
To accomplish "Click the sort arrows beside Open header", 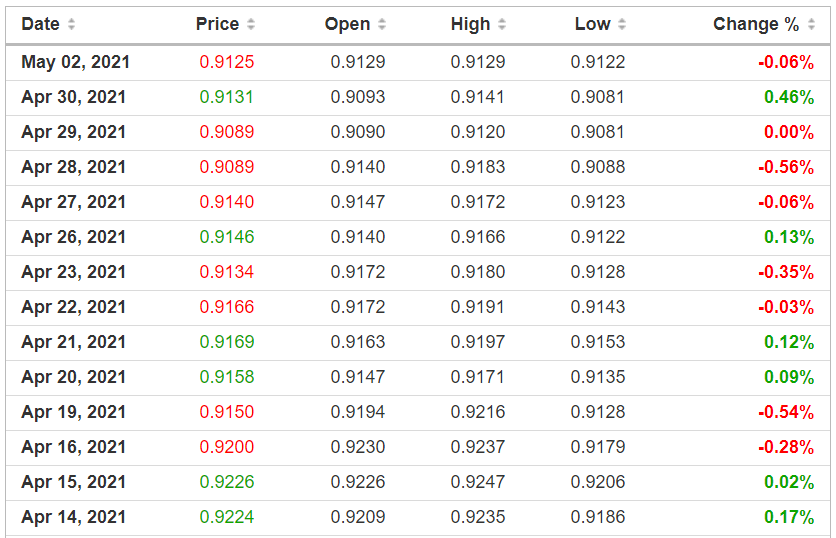I will click(382, 24).
